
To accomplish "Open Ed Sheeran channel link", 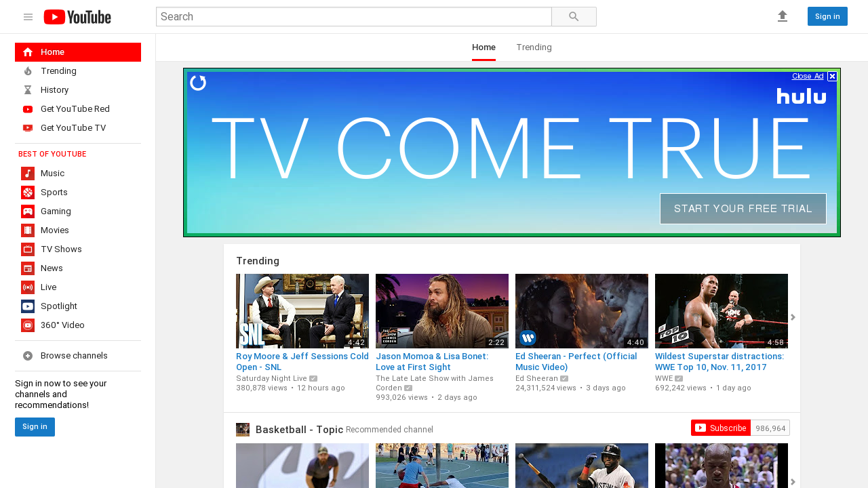I will (x=536, y=378).
